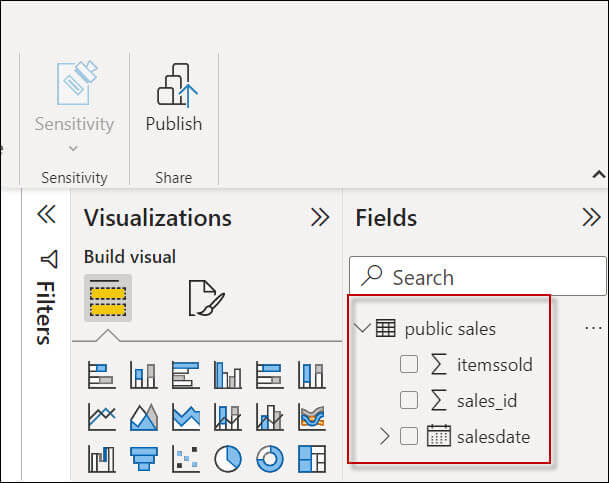Viewport: 609px width, 483px height.
Task: Enable the salesdate field checkbox
Action: (x=408, y=436)
